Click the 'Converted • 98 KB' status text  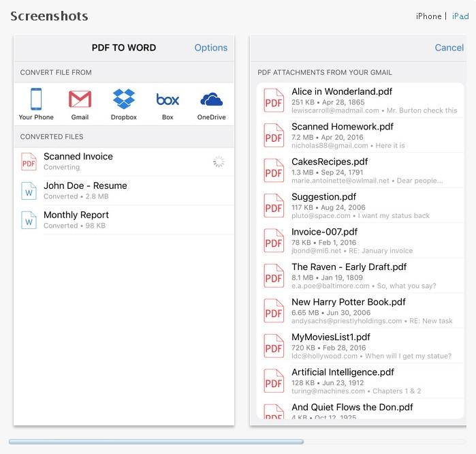point(74,226)
